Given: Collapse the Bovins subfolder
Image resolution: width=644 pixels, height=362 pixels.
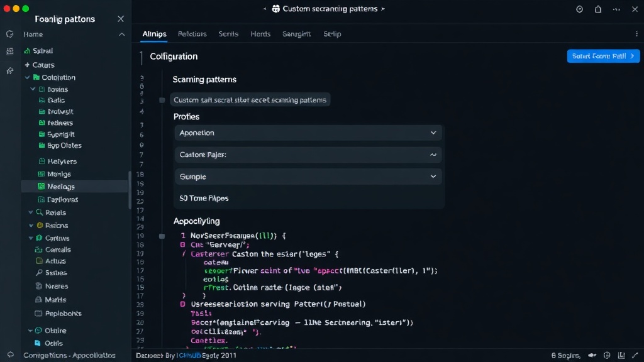Looking at the screenshot, I should [x=33, y=89].
